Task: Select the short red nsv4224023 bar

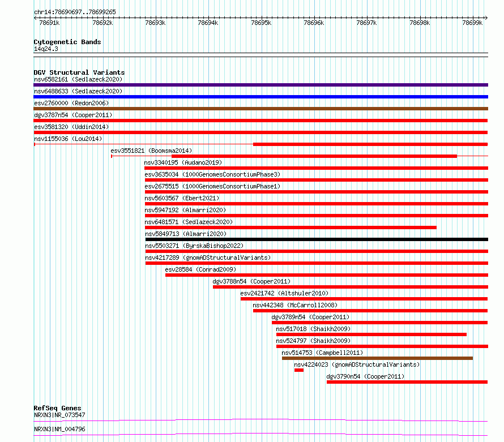Action: [x=299, y=370]
